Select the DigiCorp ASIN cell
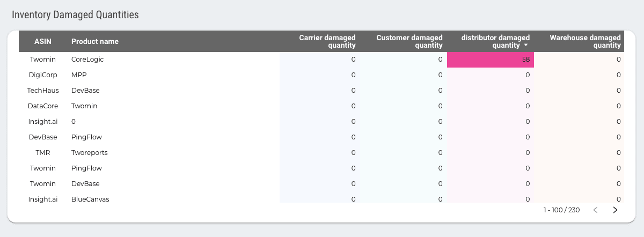Screen dimensions: 644x237 click(x=43, y=75)
